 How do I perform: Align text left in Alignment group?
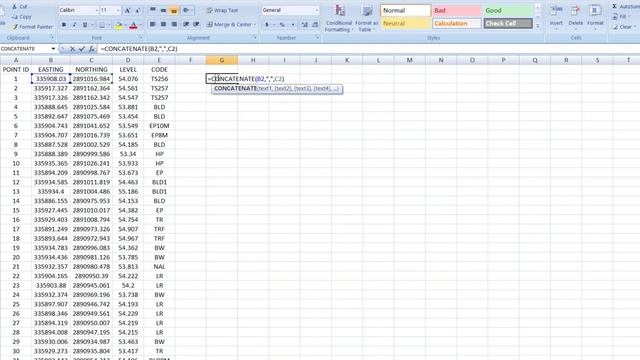[x=153, y=24]
